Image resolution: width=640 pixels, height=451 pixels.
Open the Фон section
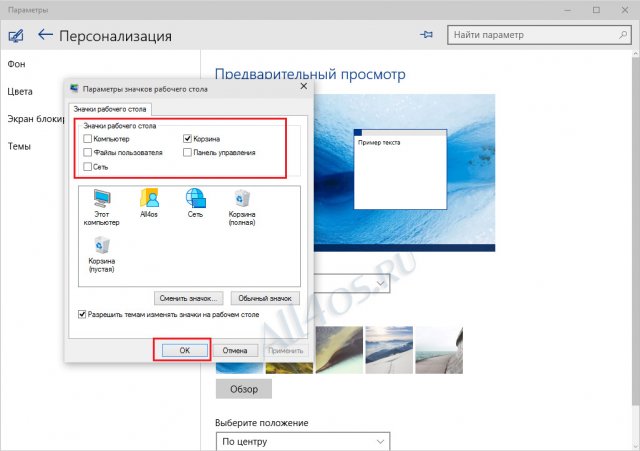coord(16,64)
